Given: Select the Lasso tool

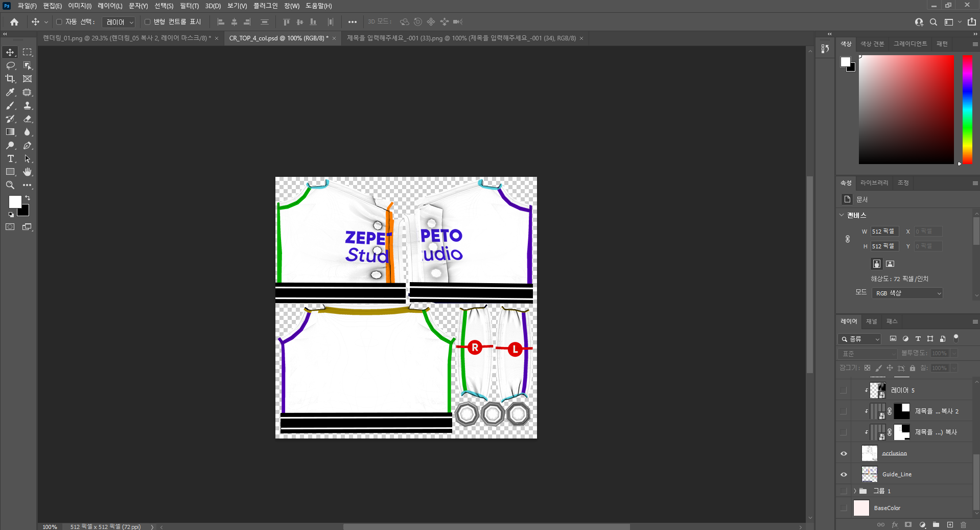Looking at the screenshot, I should click(x=10, y=65).
